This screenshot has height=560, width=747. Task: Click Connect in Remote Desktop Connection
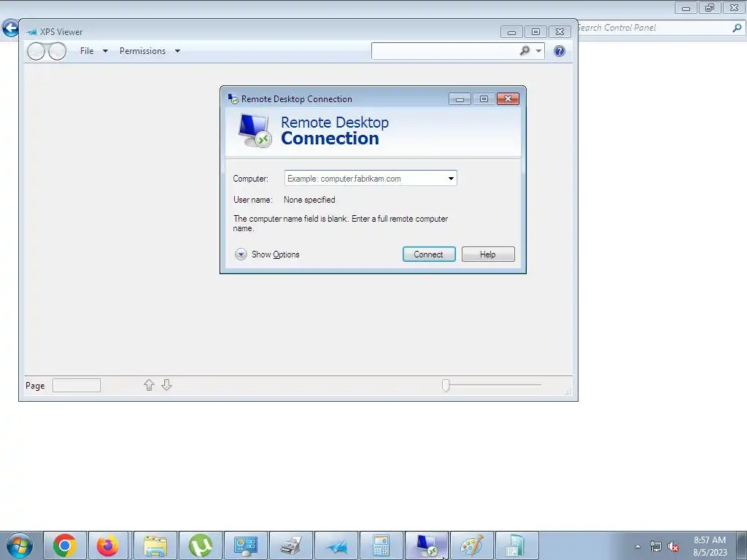[429, 254]
